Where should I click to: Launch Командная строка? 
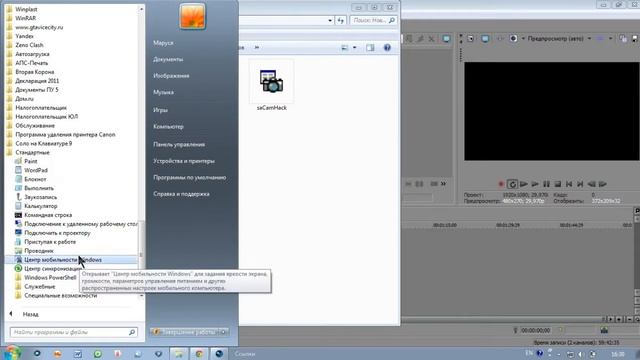[48, 215]
